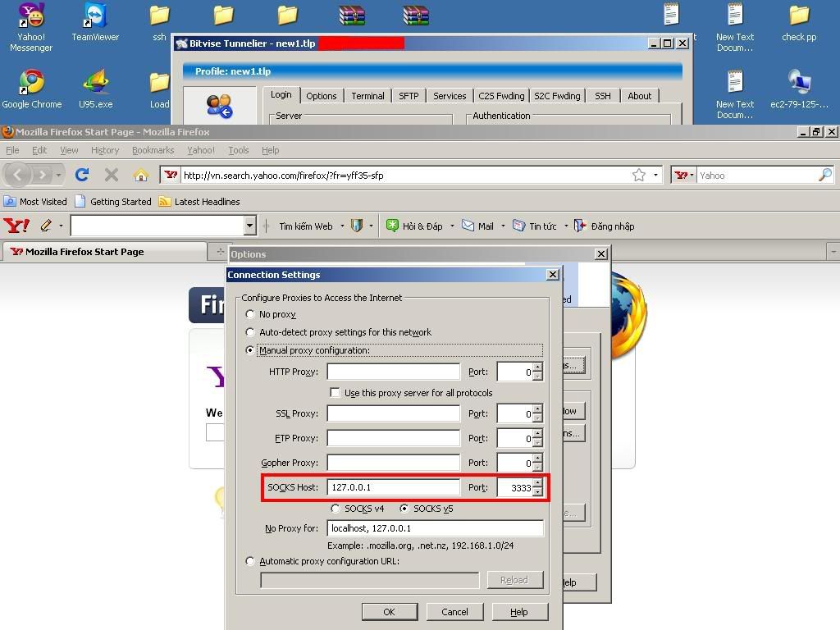The width and height of the screenshot is (840, 630).
Task: Decrease the HTTP Proxy port with the down arrow
Action: (538, 376)
